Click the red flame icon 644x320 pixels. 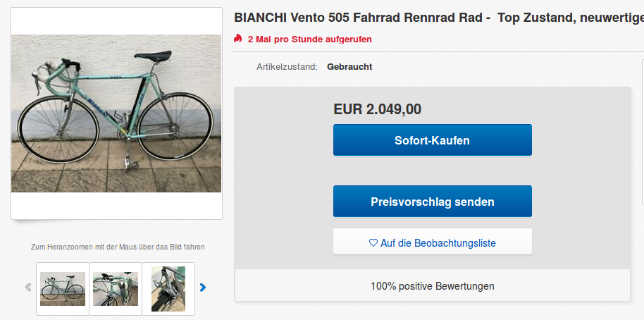(238, 39)
